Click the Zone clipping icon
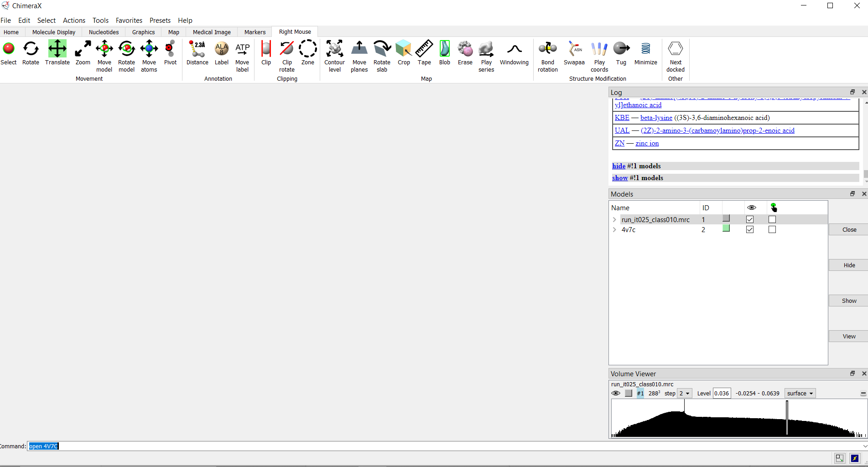868x467 pixels. pos(307,53)
